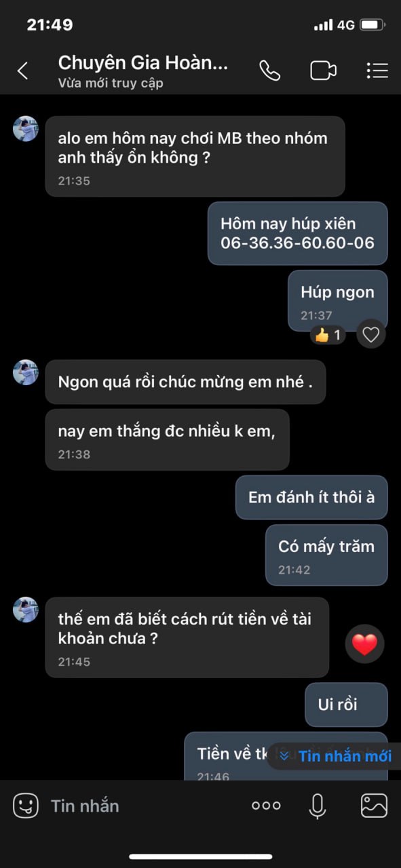Tap avatar beside "Ngon quá rồi" message
The image size is (401, 868).
[x=26, y=372]
